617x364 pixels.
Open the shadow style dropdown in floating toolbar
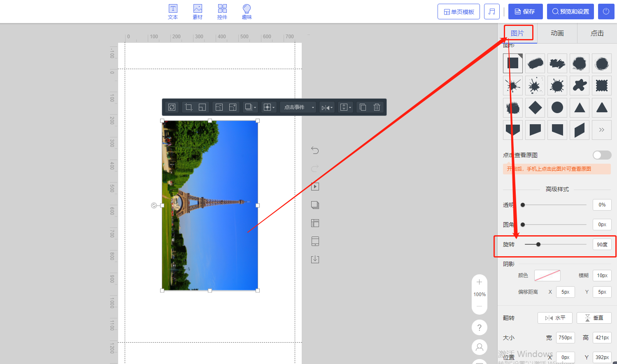250,107
